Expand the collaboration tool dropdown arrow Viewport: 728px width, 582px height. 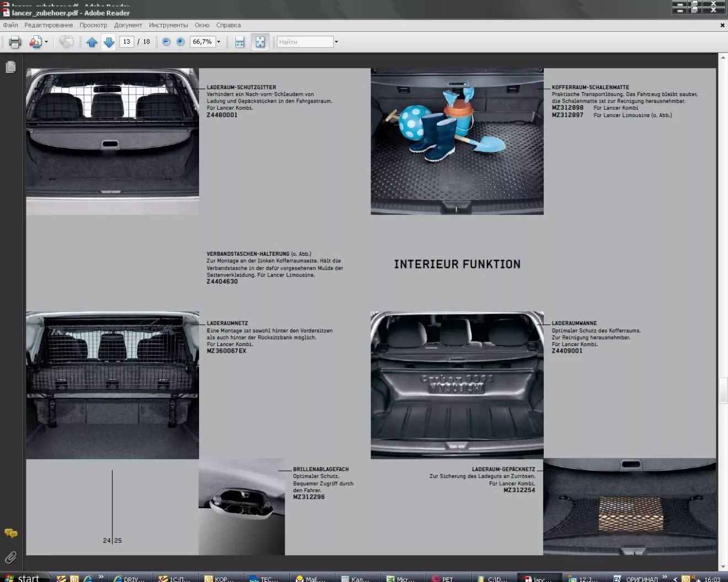coord(46,42)
